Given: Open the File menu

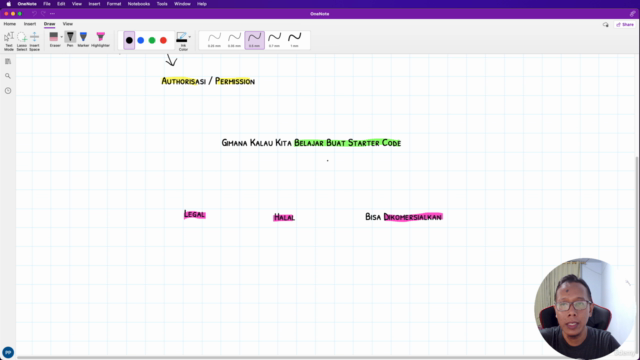Looking at the screenshot, I should 47,4.
